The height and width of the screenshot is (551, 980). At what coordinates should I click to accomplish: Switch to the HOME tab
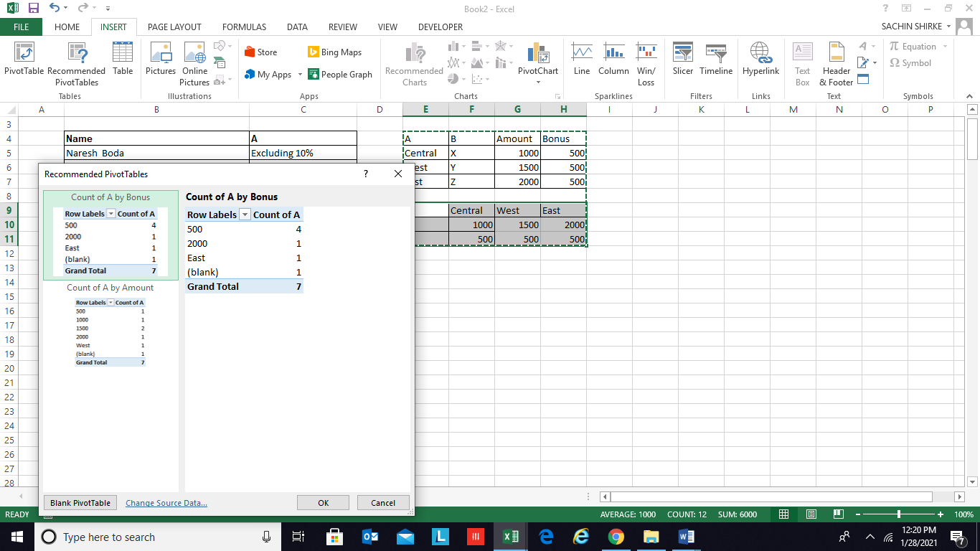67,27
